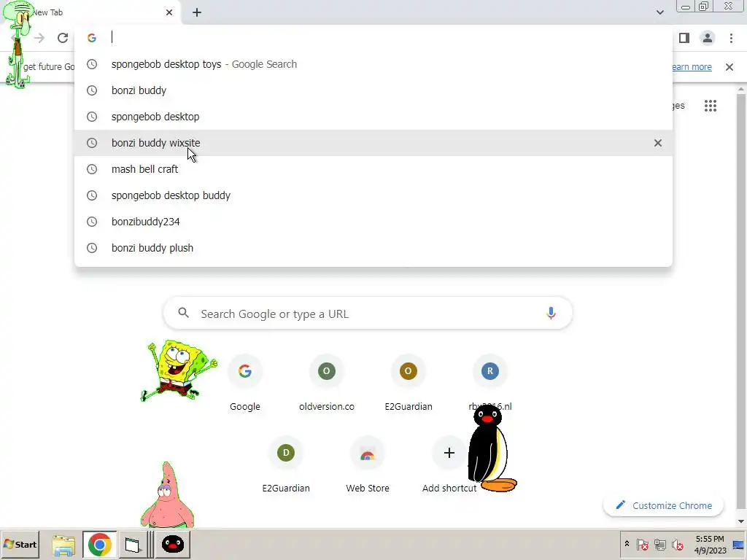Expand the hidden system tray icons
747x560 pixels.
pos(627,544)
